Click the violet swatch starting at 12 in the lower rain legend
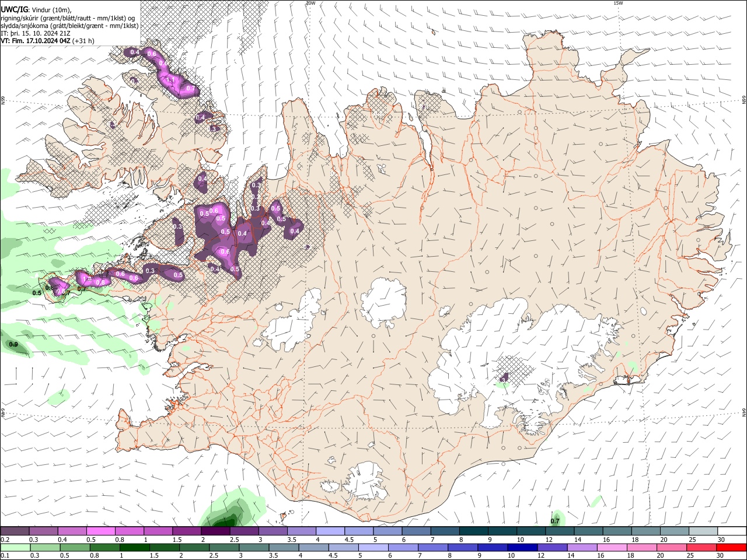The width and height of the screenshot is (747, 560). [x=552, y=547]
